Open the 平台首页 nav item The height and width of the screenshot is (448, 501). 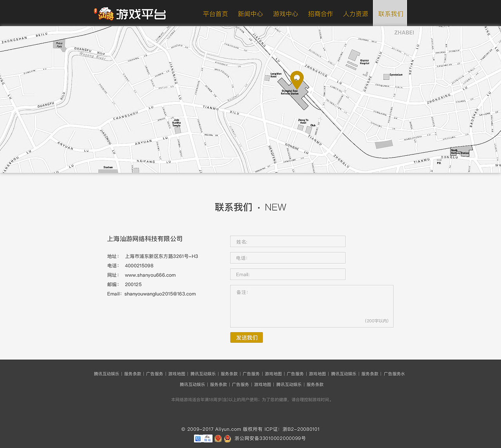(215, 14)
